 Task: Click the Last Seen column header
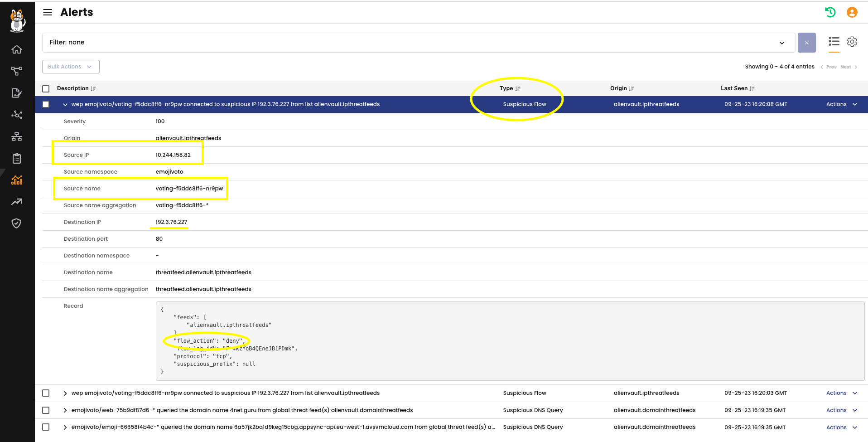[734, 88]
